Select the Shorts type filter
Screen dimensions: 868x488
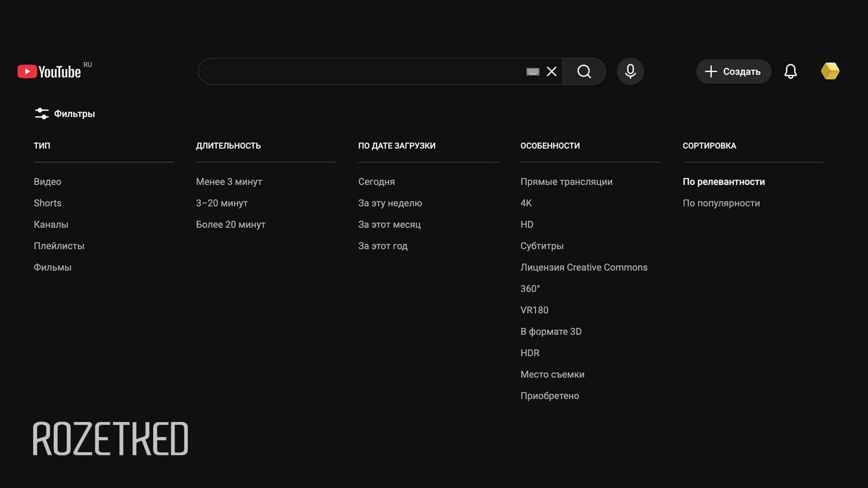click(47, 203)
